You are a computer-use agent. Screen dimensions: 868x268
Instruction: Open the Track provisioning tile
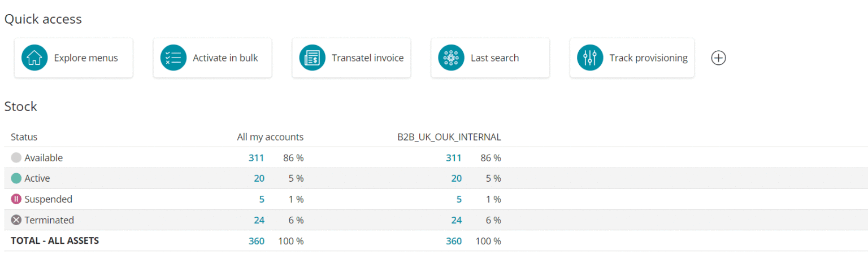(x=632, y=58)
